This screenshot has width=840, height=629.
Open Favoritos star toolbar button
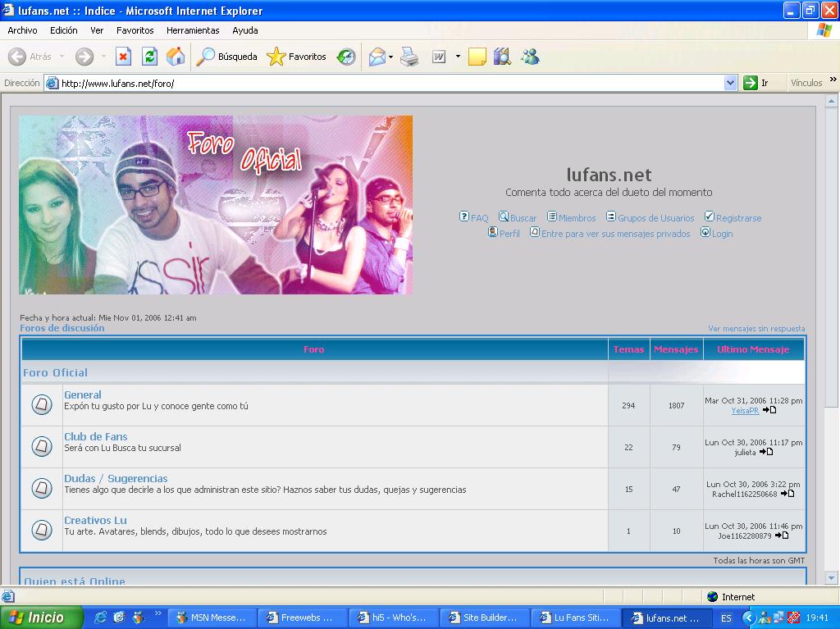(296, 57)
